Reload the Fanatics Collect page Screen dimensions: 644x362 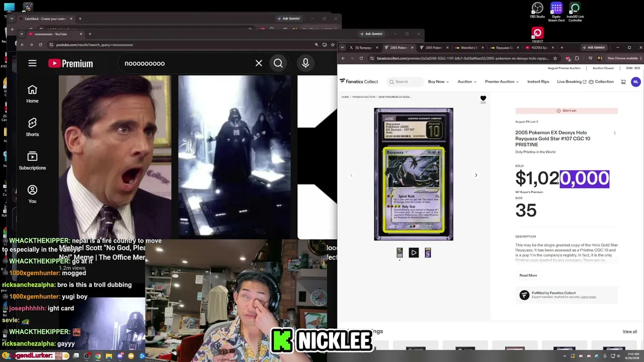pos(361,58)
